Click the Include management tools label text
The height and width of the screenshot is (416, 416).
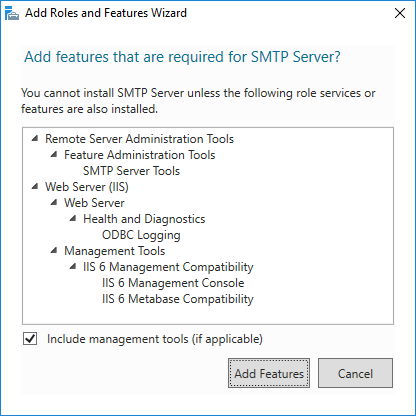[x=155, y=339]
